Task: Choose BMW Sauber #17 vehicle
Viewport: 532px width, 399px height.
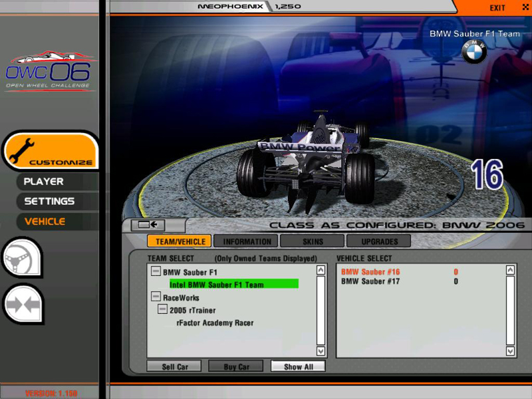Action: tap(400, 281)
